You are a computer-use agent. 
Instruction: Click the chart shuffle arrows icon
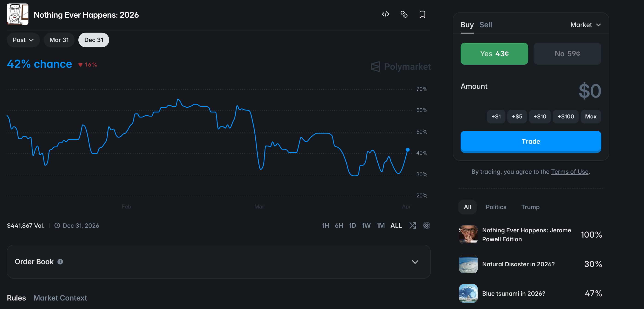pos(413,226)
